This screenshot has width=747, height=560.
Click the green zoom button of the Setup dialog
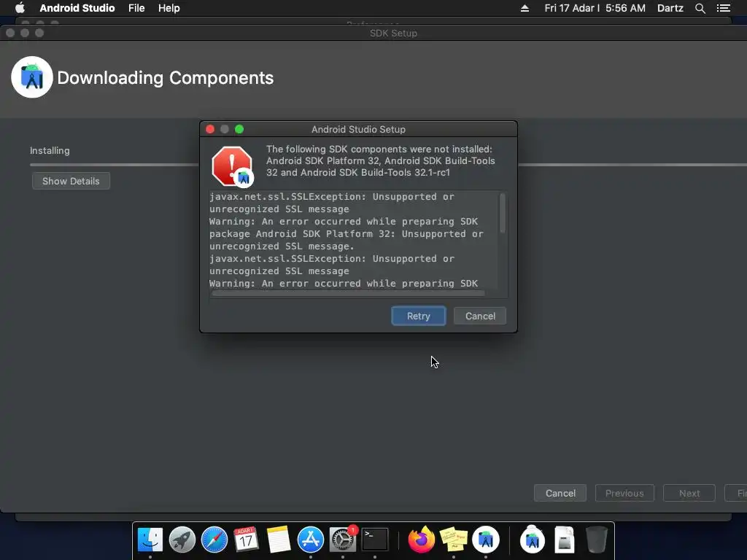239,129
